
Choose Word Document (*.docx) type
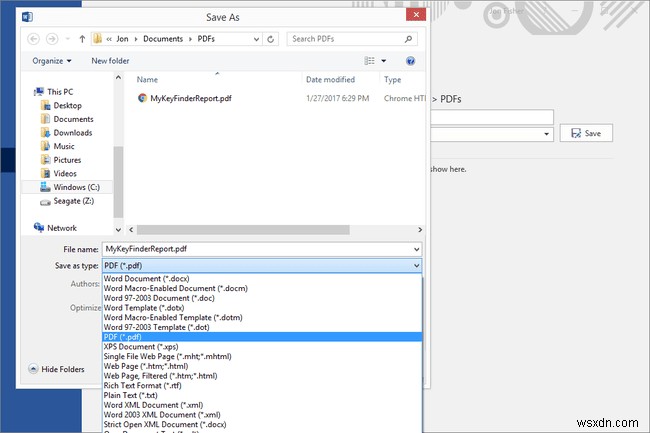click(262, 278)
